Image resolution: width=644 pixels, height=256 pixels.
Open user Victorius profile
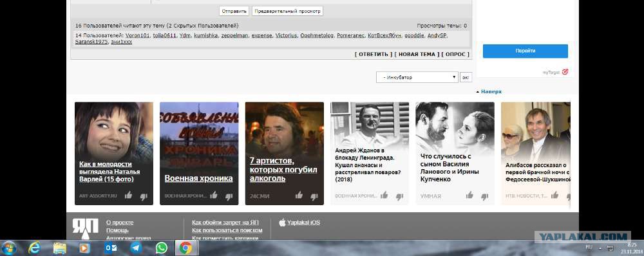[x=287, y=35]
